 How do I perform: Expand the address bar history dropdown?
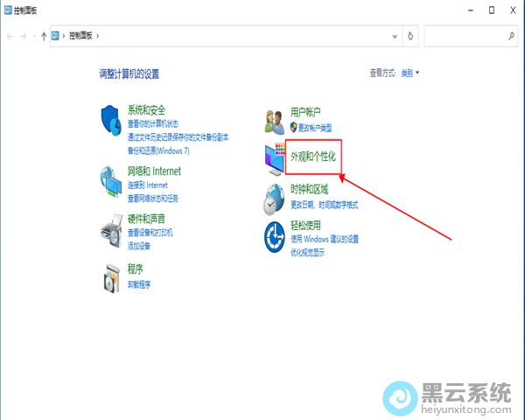coord(395,36)
